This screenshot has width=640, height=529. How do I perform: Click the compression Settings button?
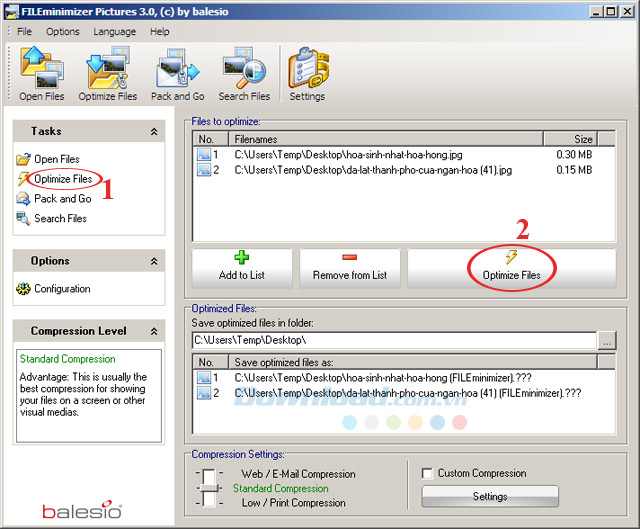pos(490,496)
